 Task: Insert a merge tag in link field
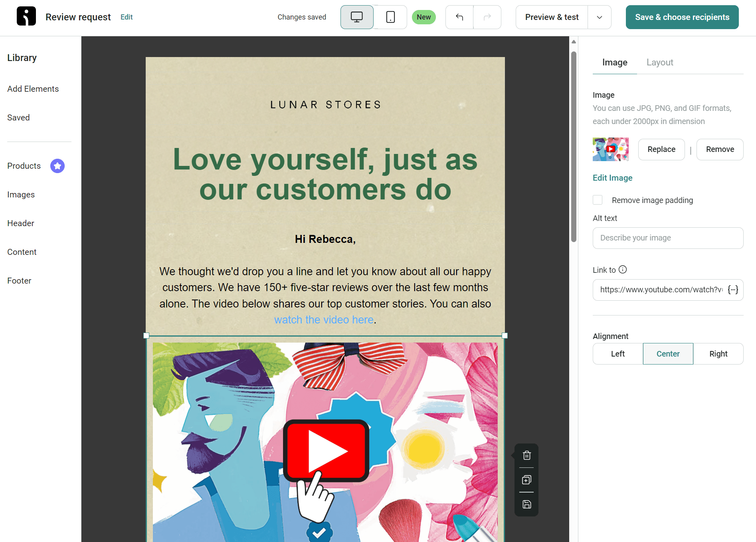tap(733, 290)
